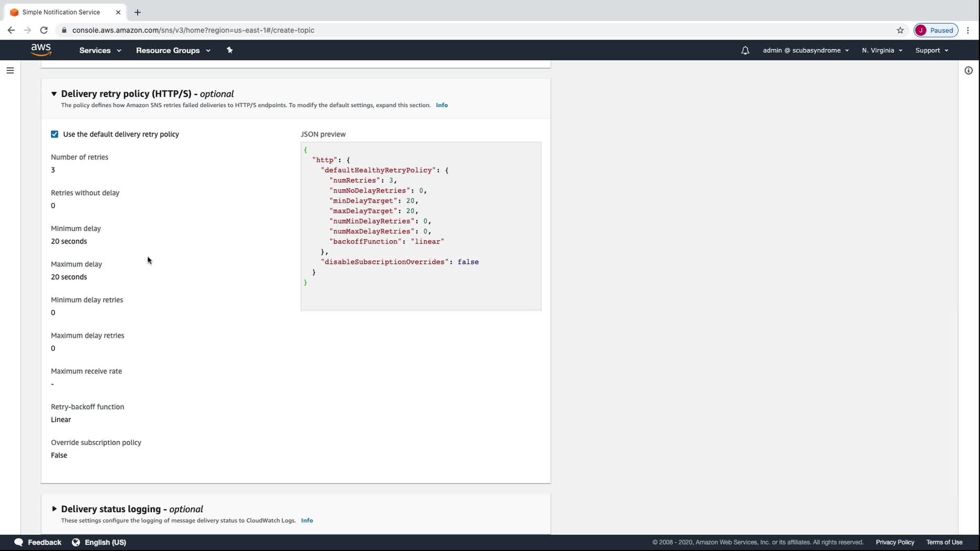Click the Minimum delay retries label
Screen dimensions: 980x551
(87, 300)
